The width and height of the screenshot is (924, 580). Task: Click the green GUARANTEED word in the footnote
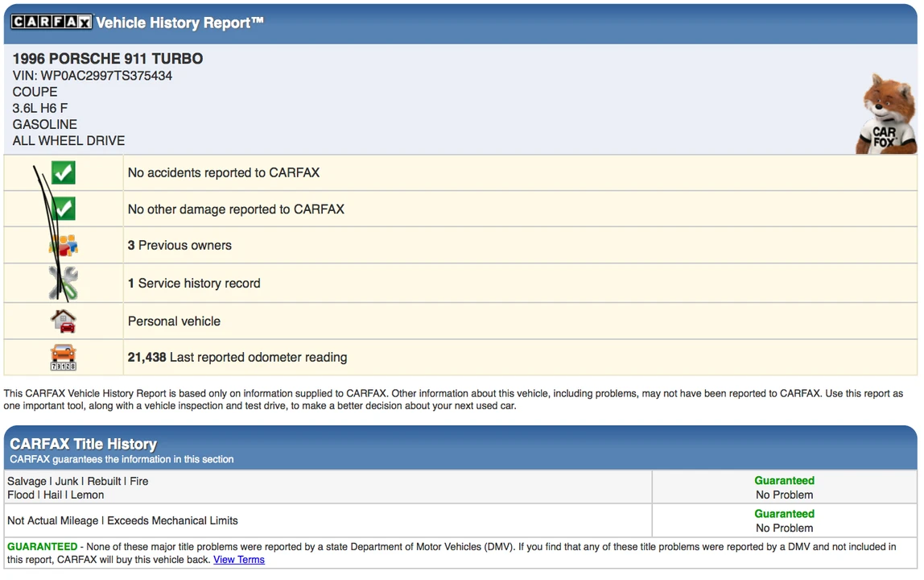[x=43, y=546]
